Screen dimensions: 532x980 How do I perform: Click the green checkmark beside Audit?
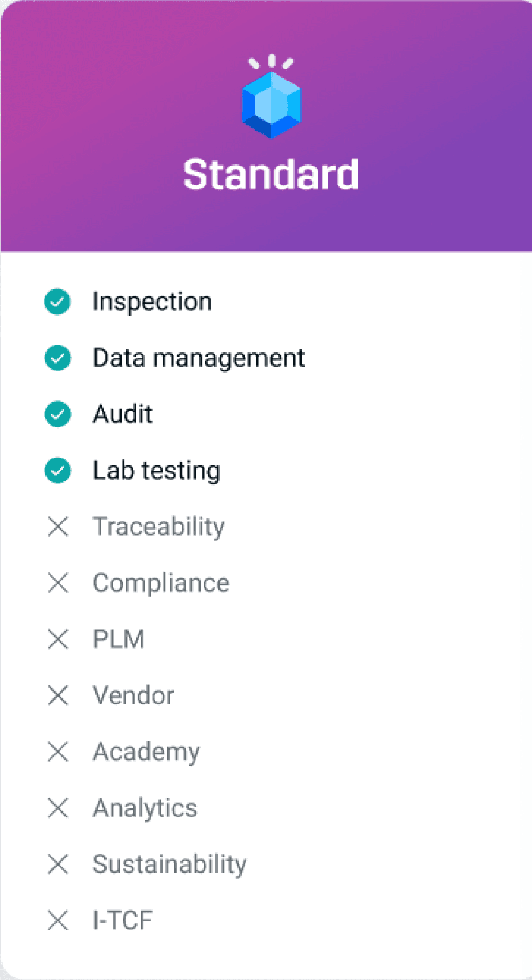pos(58,414)
